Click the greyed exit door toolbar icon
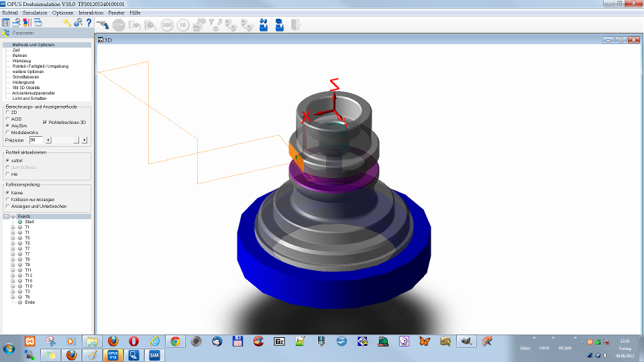Viewport: 644px width, 362px height. (x=295, y=25)
